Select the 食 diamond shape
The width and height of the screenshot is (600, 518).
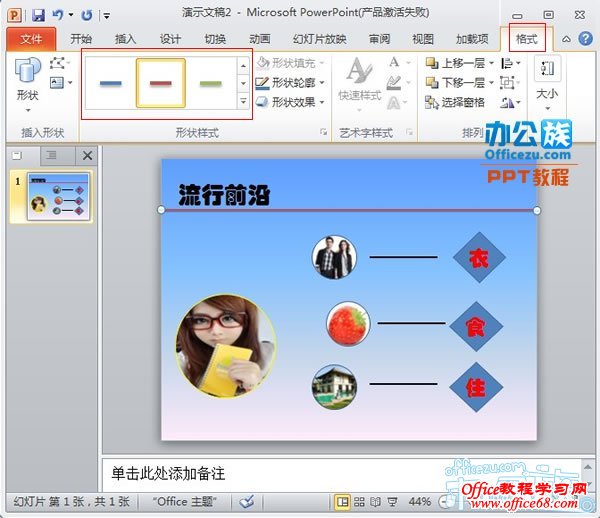coord(476,326)
